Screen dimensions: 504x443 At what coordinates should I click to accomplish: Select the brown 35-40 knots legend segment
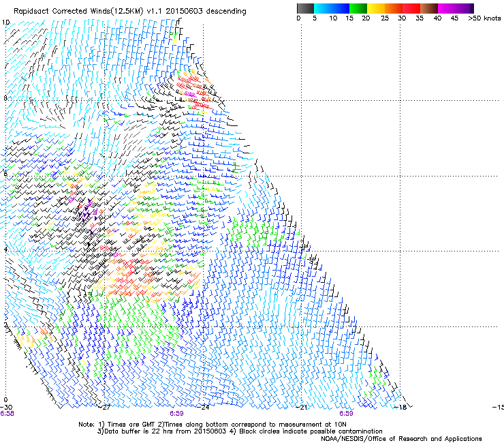tap(429, 8)
